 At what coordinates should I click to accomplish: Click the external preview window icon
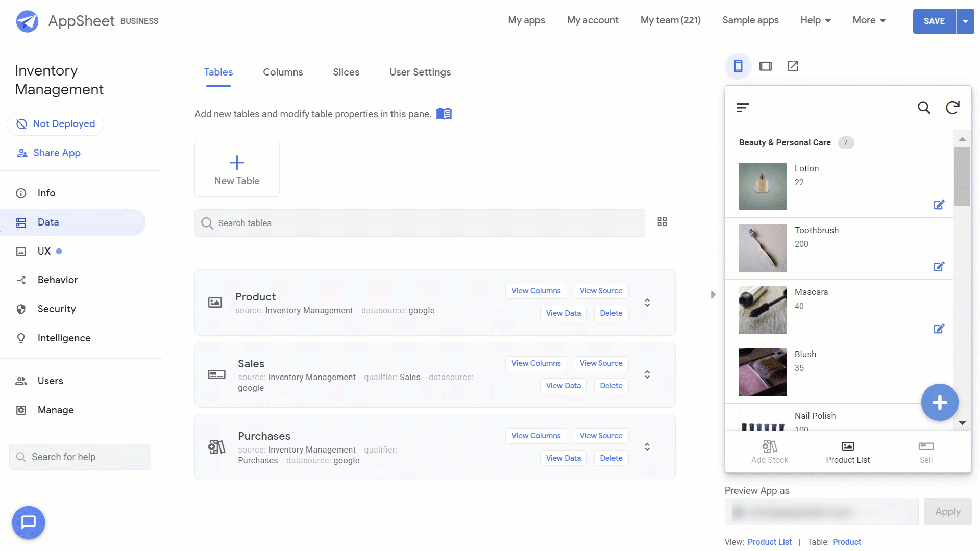(793, 65)
